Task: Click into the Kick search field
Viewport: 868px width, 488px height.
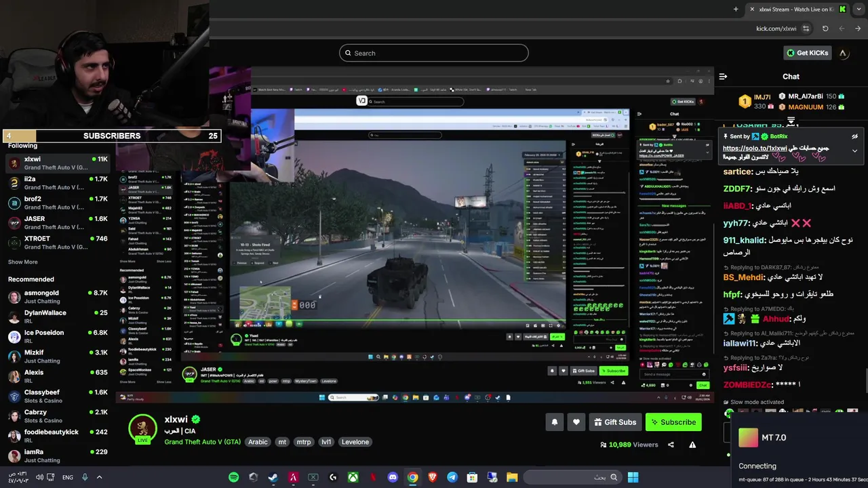Action: coord(434,53)
